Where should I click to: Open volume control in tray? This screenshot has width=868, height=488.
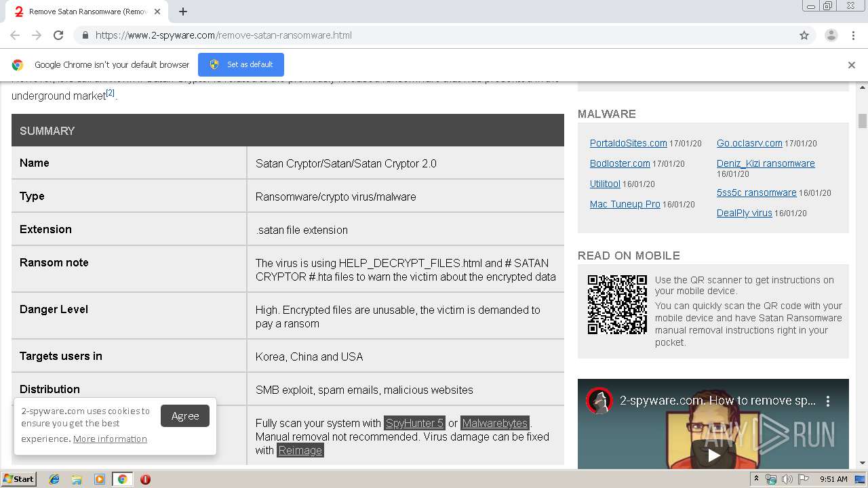click(x=787, y=479)
